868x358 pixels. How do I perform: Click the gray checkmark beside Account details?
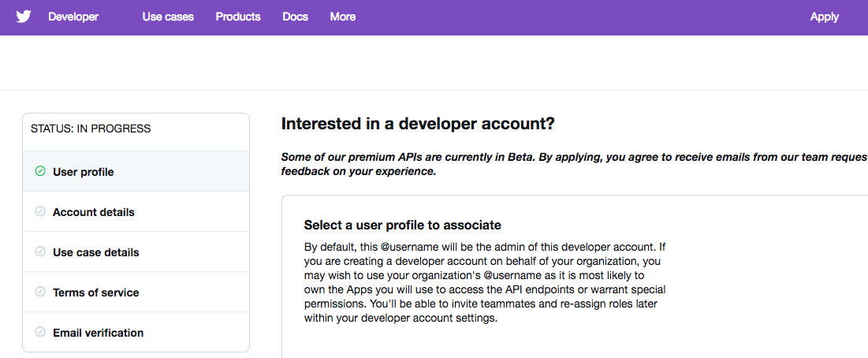pyautogui.click(x=40, y=211)
